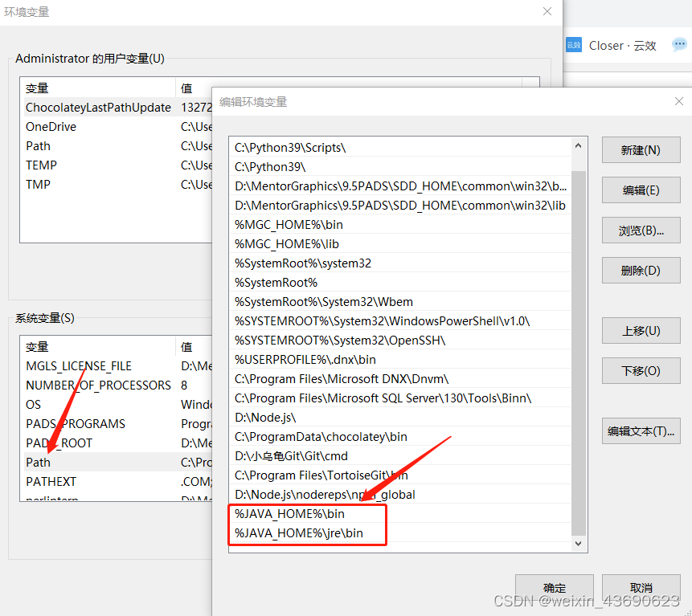Close the 编辑环境变量 dialog
Image resolution: width=692 pixels, height=616 pixels.
[679, 101]
